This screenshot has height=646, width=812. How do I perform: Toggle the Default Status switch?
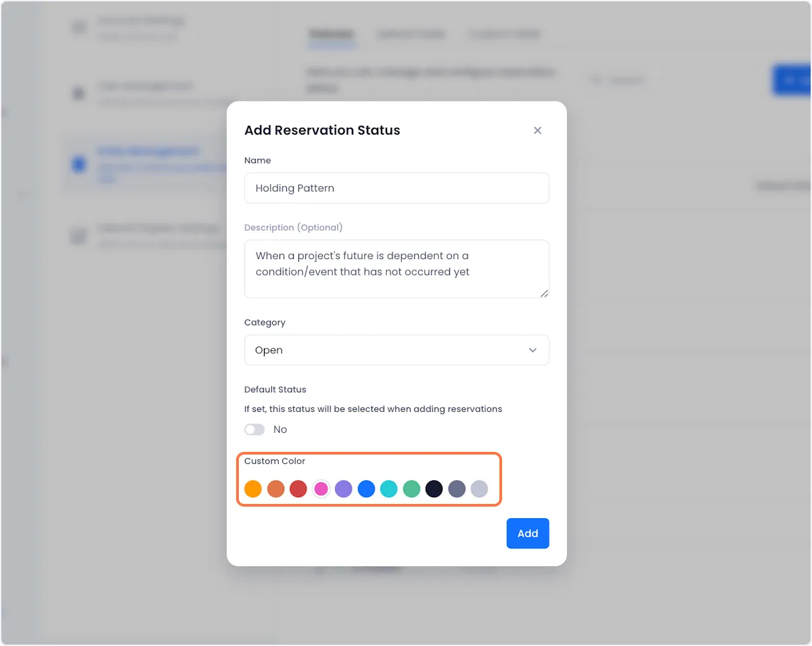(x=254, y=430)
